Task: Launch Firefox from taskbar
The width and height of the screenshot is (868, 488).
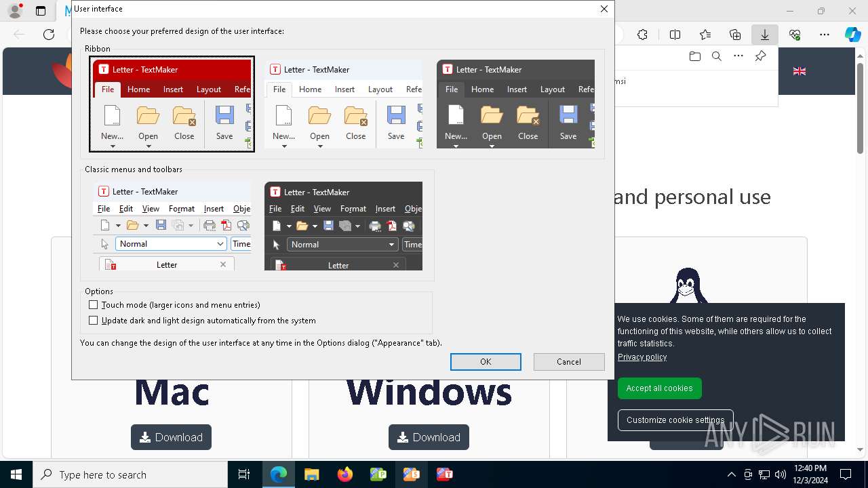Action: (344, 474)
